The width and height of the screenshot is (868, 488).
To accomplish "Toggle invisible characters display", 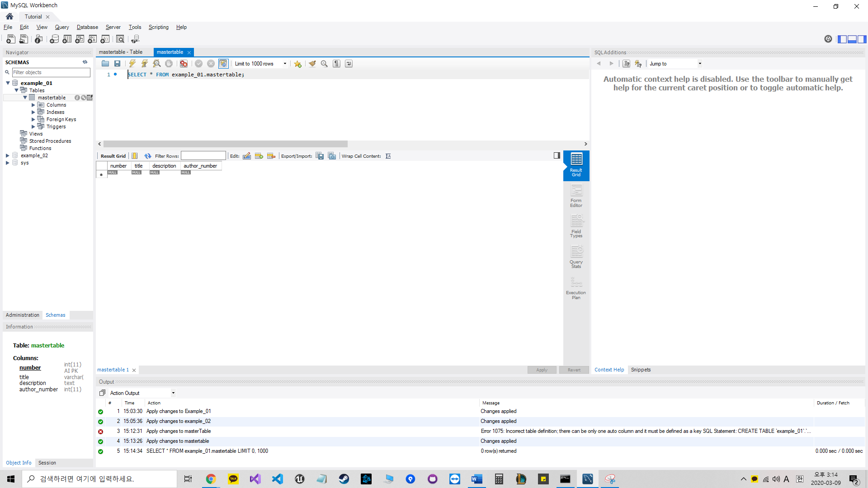I will pyautogui.click(x=336, y=64).
